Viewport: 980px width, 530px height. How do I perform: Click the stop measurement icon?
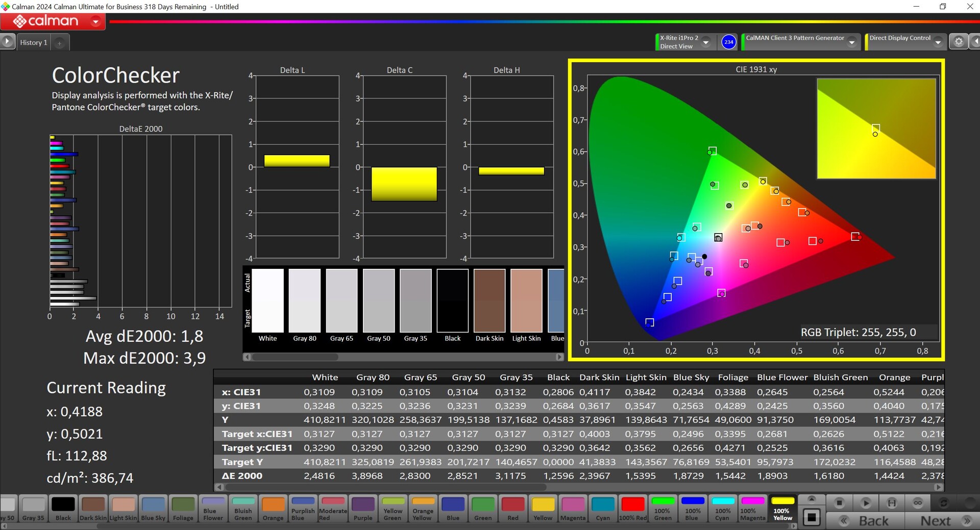click(x=839, y=503)
